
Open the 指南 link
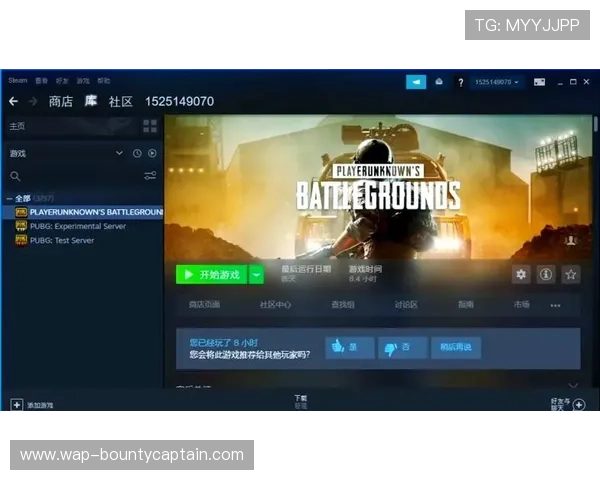pos(466,305)
